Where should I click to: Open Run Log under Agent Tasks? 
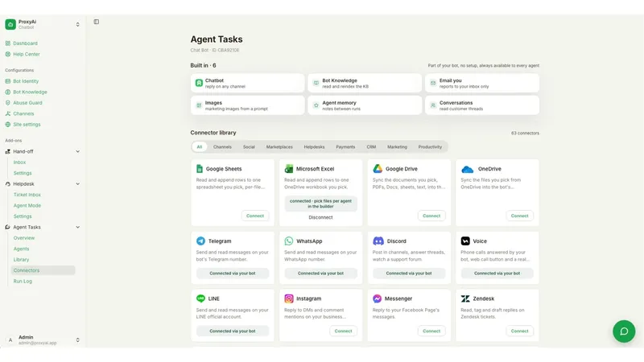click(x=23, y=281)
